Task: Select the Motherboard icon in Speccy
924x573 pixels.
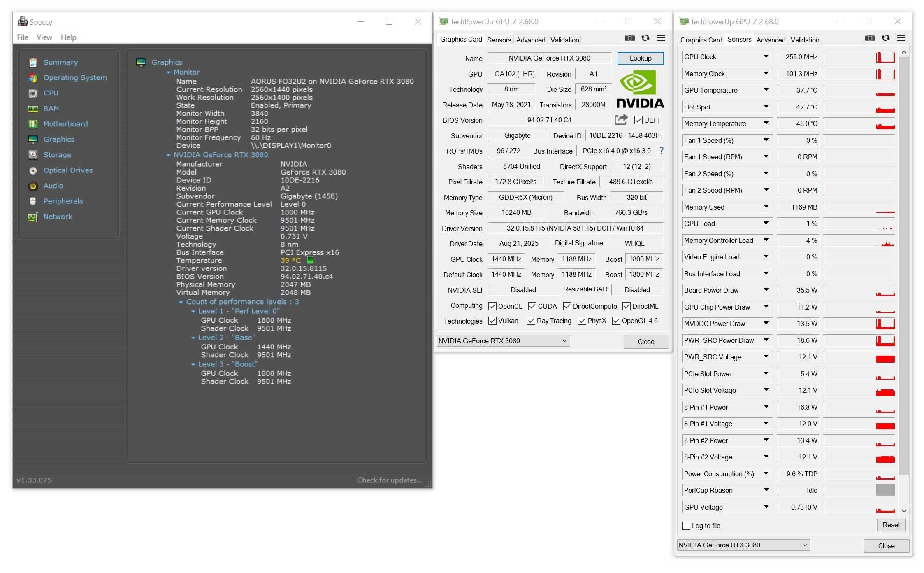Action: click(33, 124)
